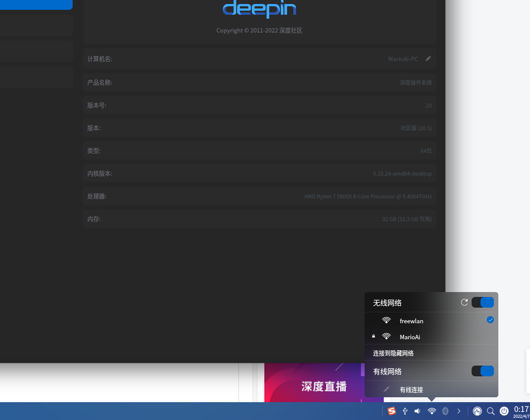
Task: Click the 内核版本 label
Action: (100, 173)
